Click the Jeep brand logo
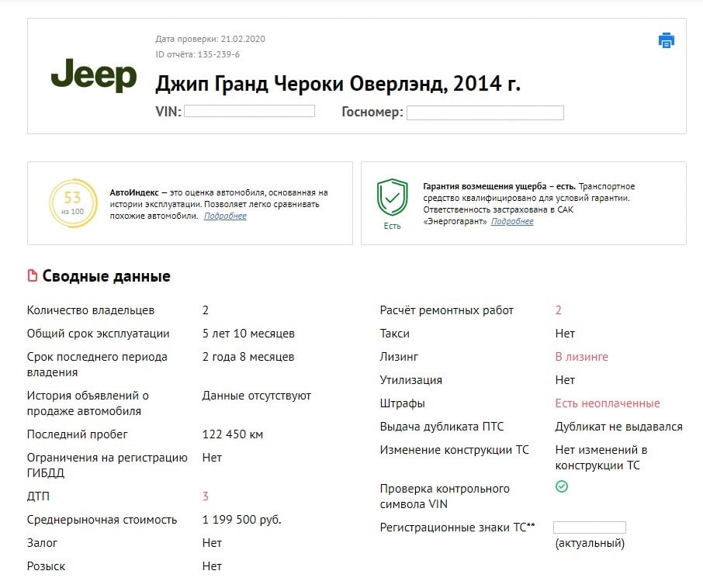Image resolution: width=703 pixels, height=588 pixels. click(94, 75)
